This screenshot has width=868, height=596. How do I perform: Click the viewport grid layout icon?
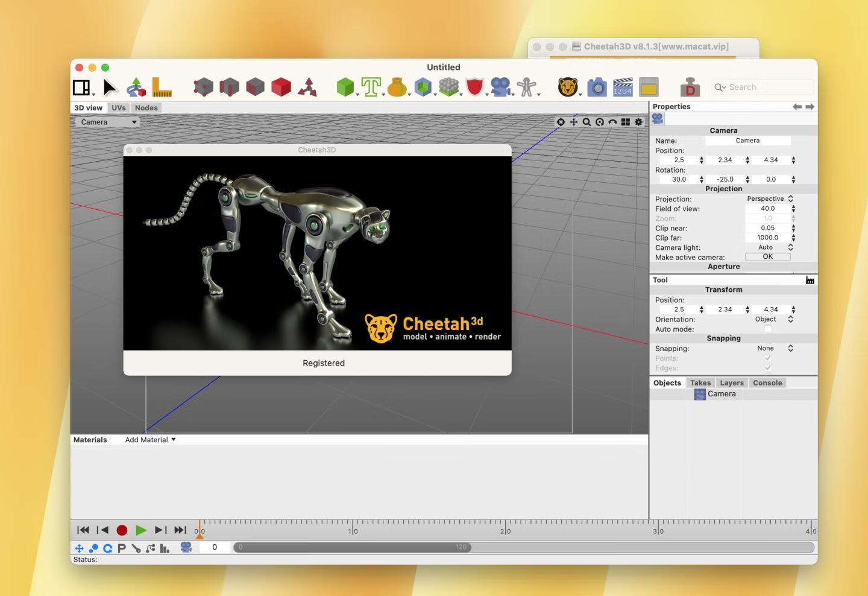pos(626,122)
